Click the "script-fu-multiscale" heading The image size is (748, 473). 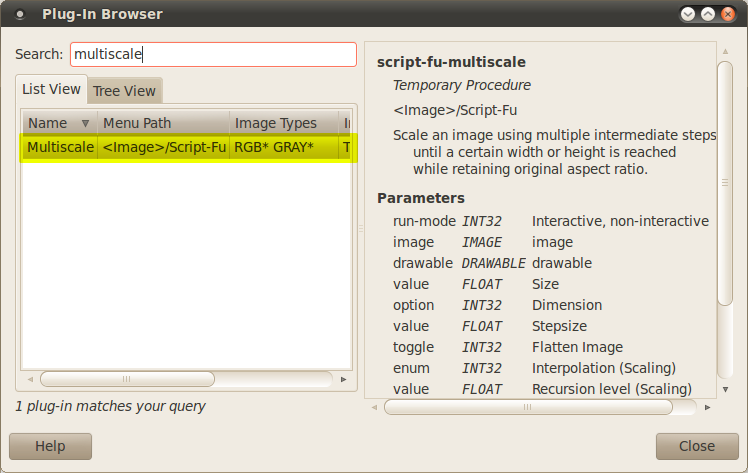(x=451, y=62)
